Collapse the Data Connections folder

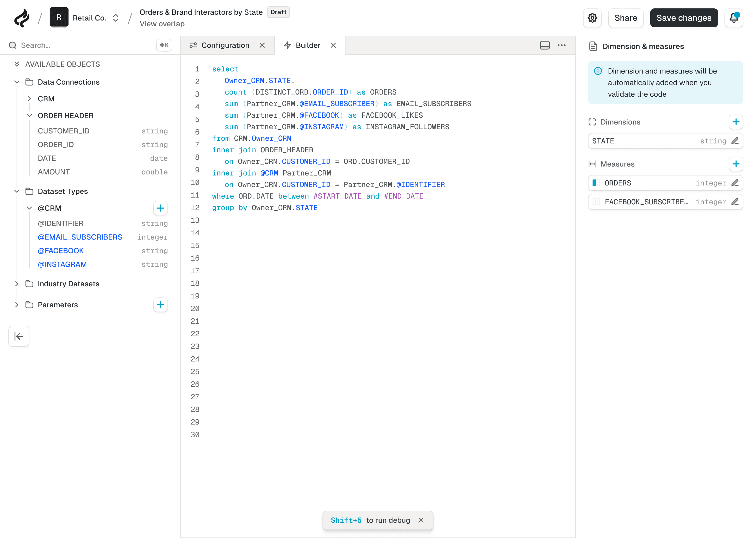pos(17,82)
